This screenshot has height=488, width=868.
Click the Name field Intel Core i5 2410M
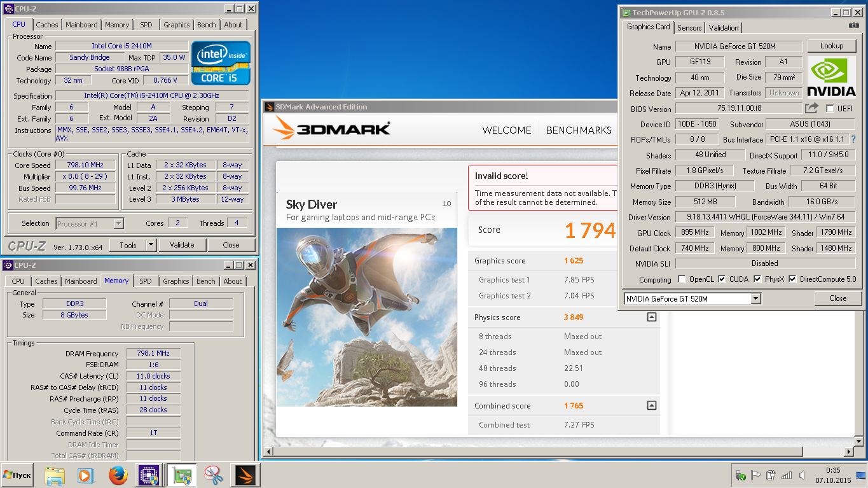(x=121, y=46)
